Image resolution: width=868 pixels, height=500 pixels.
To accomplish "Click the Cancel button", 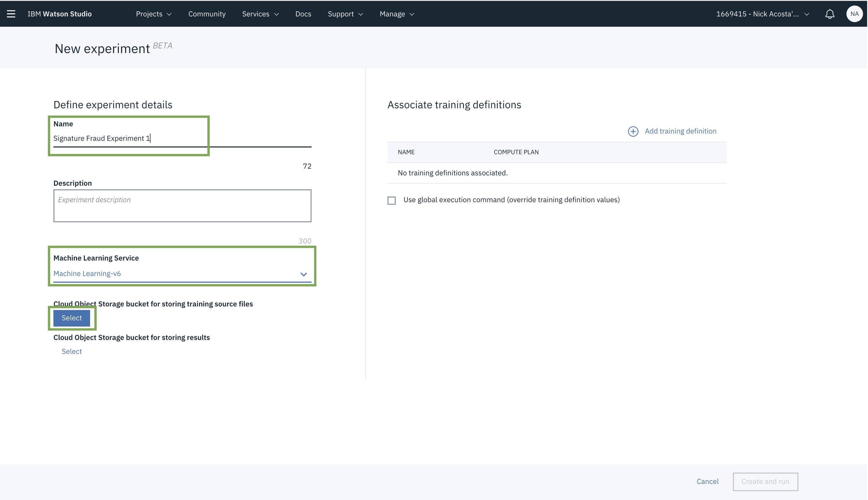I will (707, 481).
